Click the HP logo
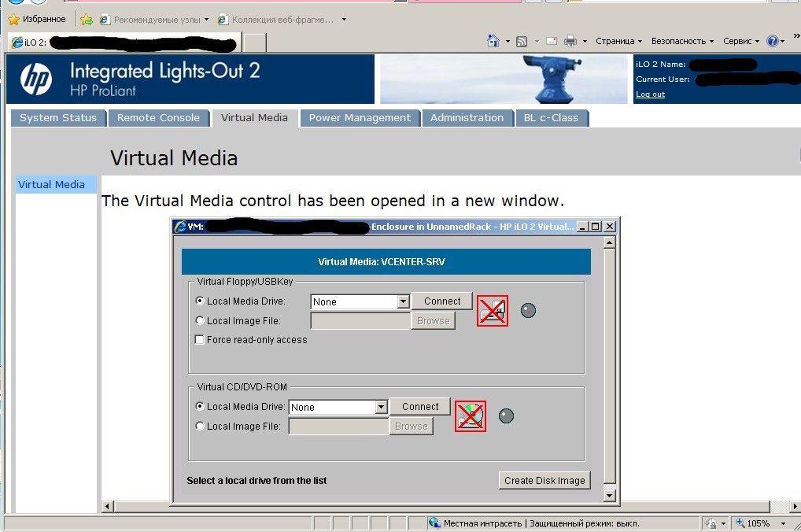Image resolution: width=801 pixels, height=532 pixels. click(x=35, y=79)
